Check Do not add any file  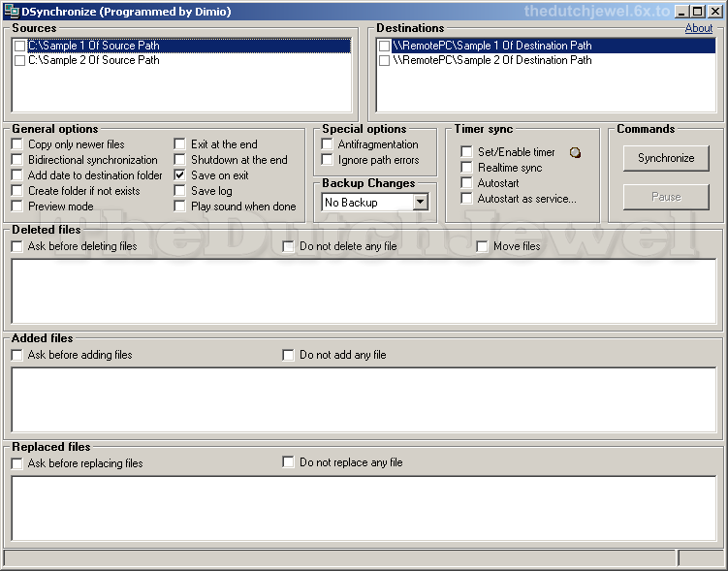(x=288, y=355)
